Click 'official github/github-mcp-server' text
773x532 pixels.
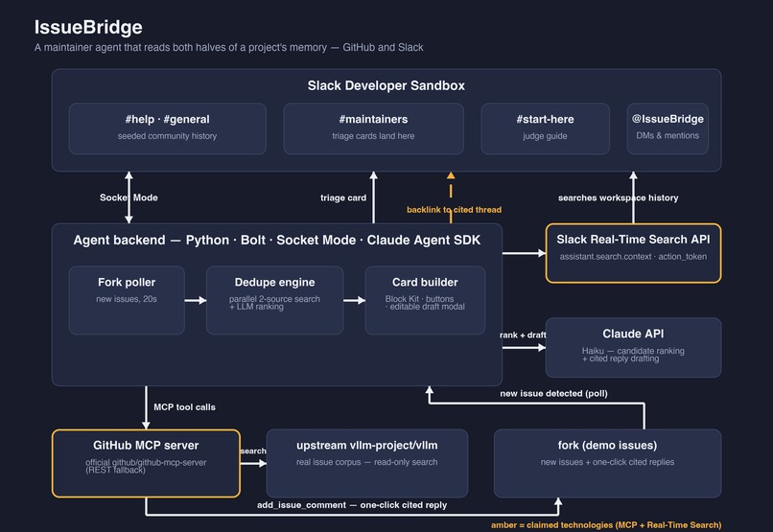point(146,462)
